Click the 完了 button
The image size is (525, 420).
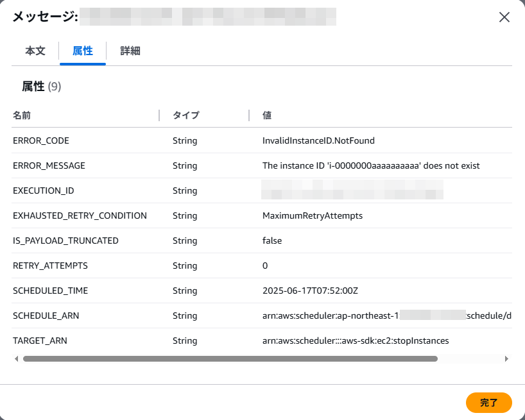tap(489, 403)
